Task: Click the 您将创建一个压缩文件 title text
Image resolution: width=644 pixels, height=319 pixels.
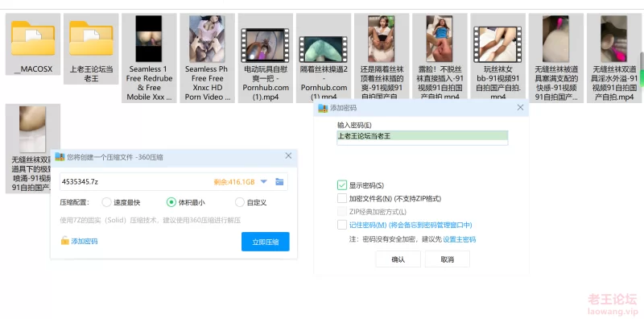Action: click(x=115, y=157)
